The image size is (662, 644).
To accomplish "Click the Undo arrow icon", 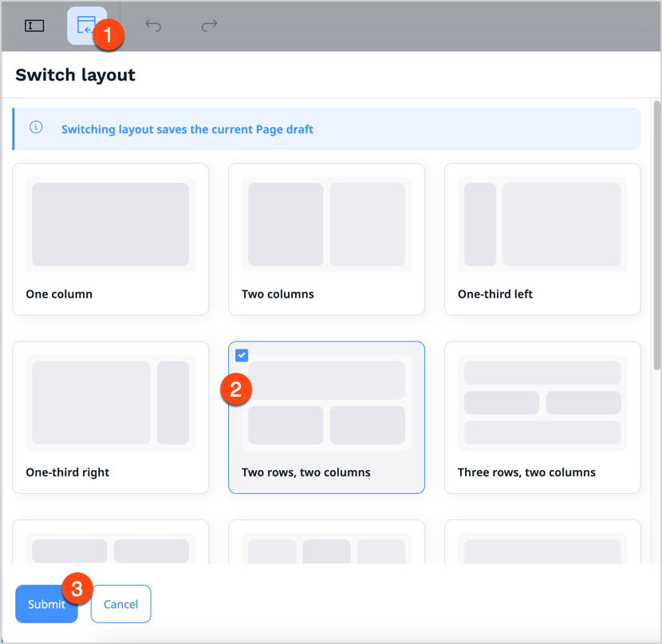I will [x=152, y=26].
